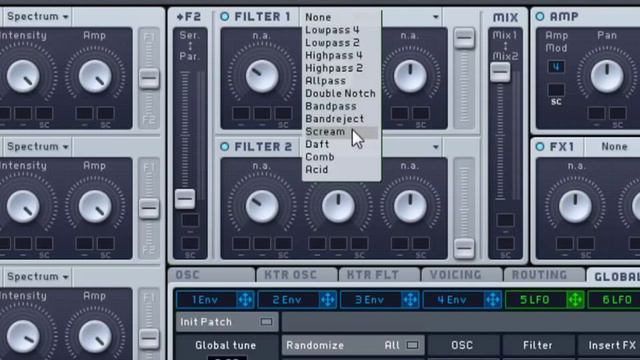Click the Amp knob of the second oscillator
The image size is (640, 360).
(95, 207)
